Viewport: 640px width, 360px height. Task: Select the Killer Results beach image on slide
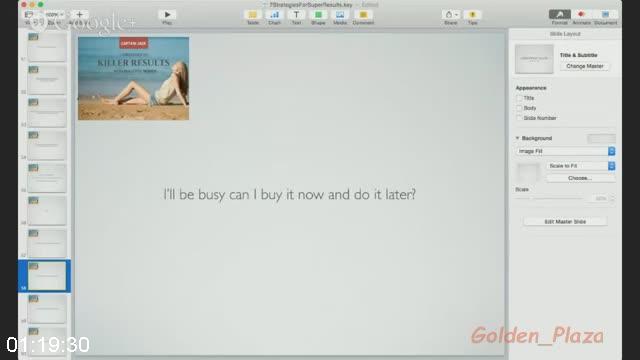click(x=133, y=78)
